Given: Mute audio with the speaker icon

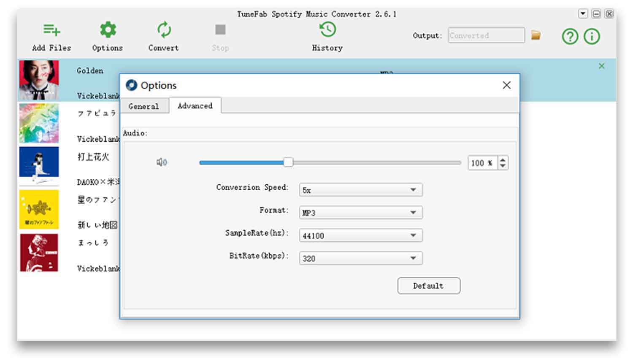Looking at the screenshot, I should tap(162, 162).
